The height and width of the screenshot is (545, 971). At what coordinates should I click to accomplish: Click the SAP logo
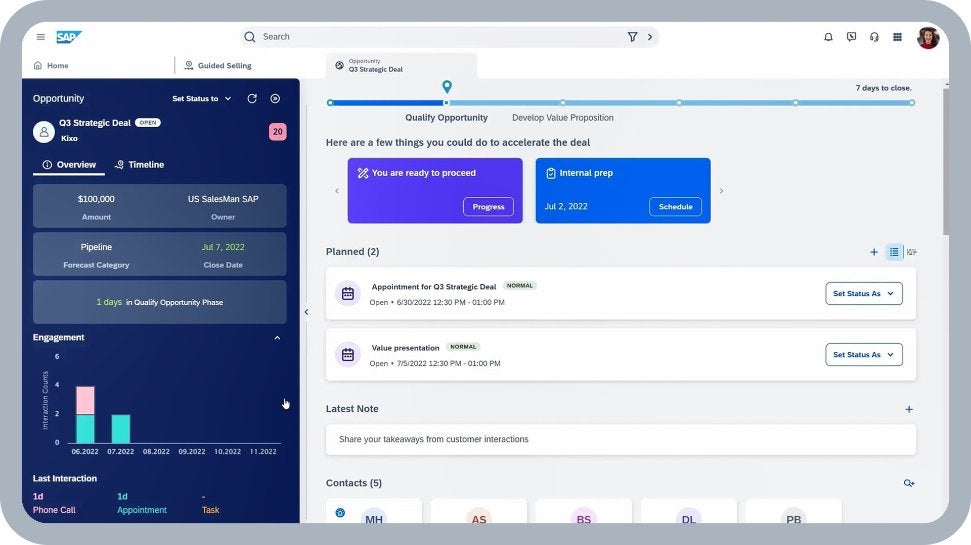click(69, 37)
